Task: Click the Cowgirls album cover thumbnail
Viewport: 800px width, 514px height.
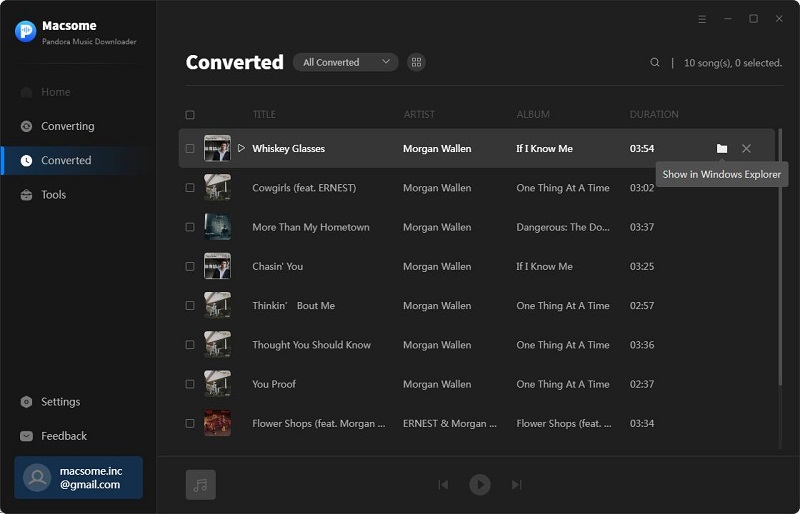Action: 217,188
